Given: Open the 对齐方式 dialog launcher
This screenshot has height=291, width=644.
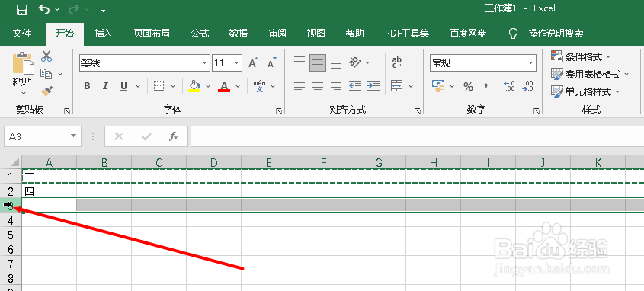Looking at the screenshot, I should [418, 110].
